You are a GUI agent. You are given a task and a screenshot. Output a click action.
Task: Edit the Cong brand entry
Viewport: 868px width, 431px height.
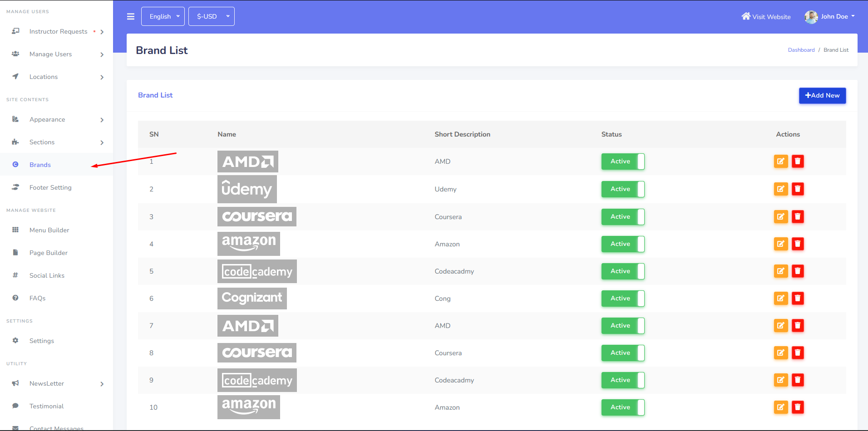click(x=781, y=299)
